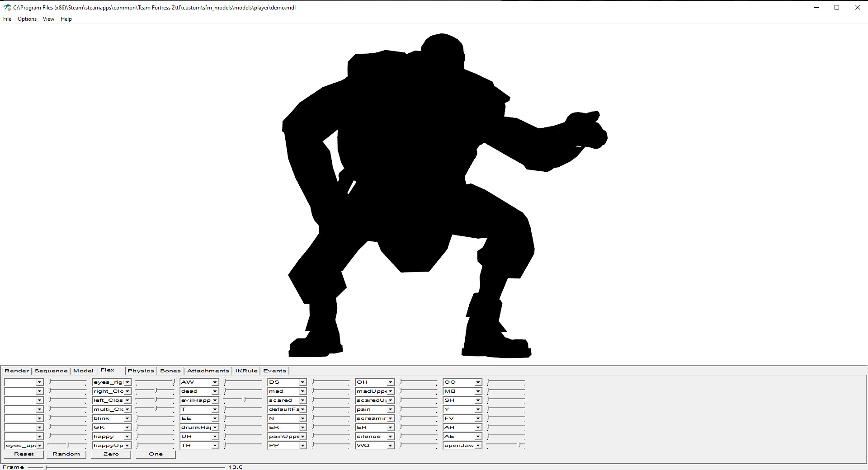The height and width of the screenshot is (470, 868).
Task: Click the One button
Action: (x=156, y=454)
